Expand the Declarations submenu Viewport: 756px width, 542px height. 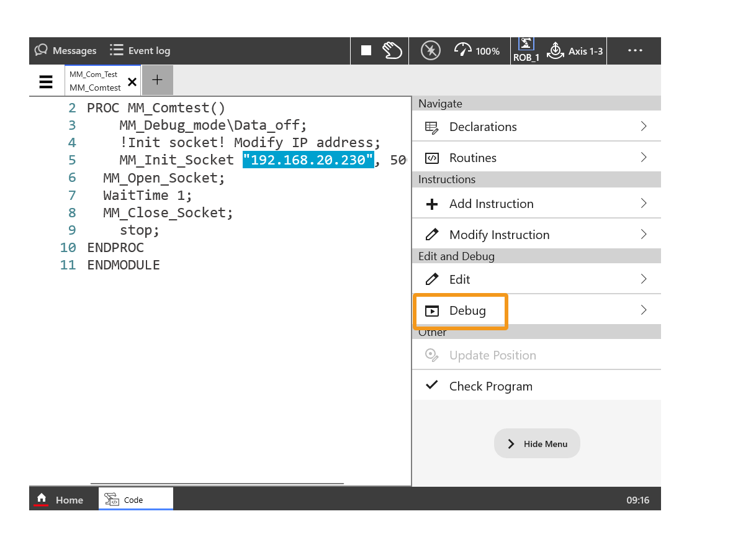[x=536, y=127]
